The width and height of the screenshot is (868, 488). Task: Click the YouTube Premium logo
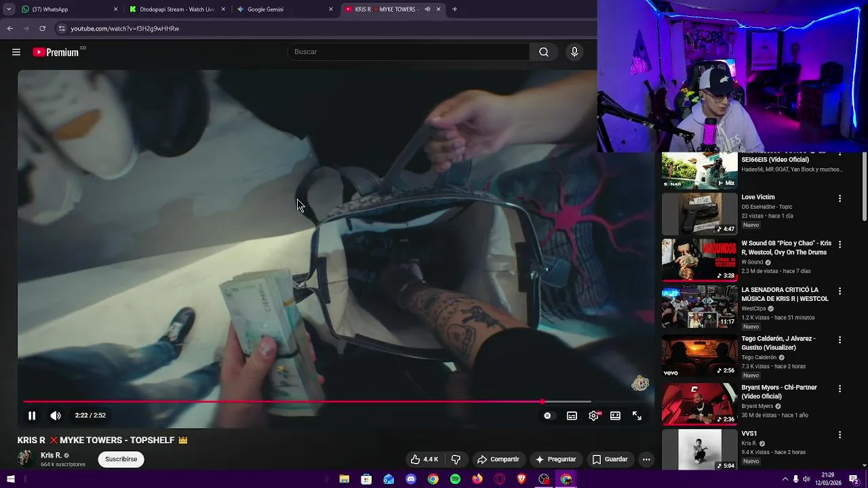pyautogui.click(x=56, y=52)
